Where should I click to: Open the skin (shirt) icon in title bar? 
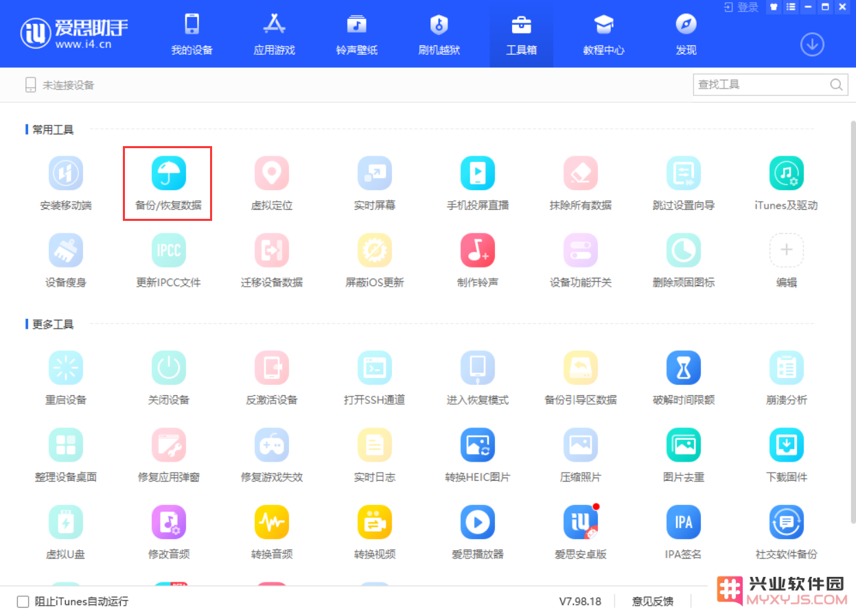click(x=774, y=7)
